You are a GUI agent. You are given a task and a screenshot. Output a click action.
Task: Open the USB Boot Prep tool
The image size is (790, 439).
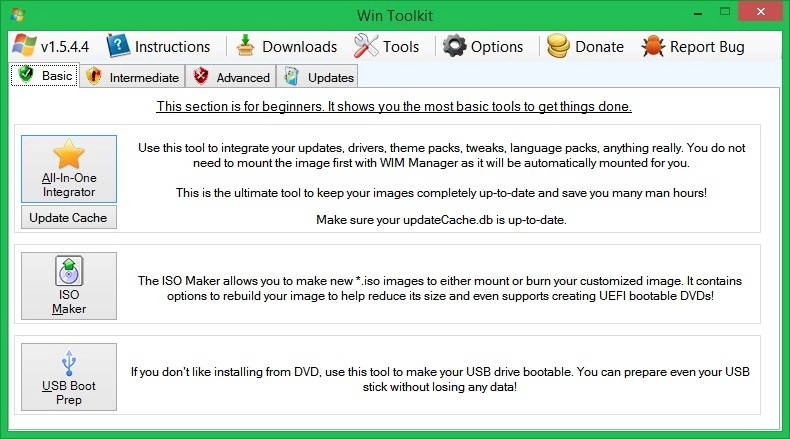pos(69,377)
